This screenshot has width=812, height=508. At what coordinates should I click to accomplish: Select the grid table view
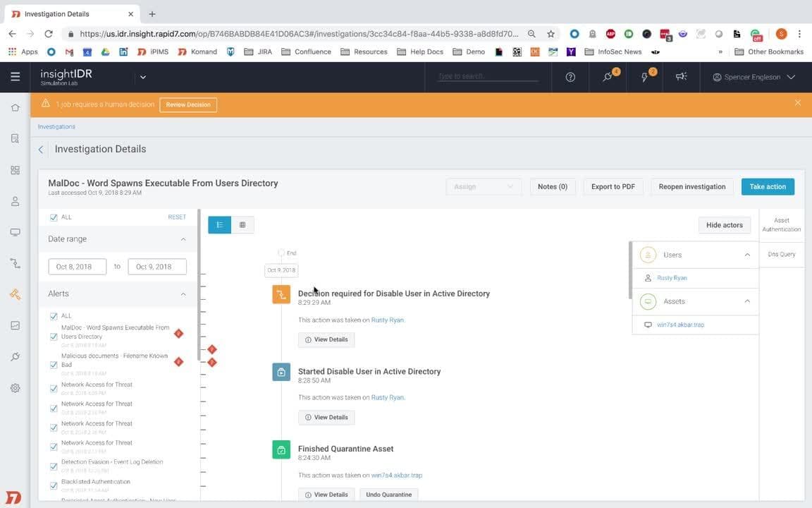tap(242, 225)
